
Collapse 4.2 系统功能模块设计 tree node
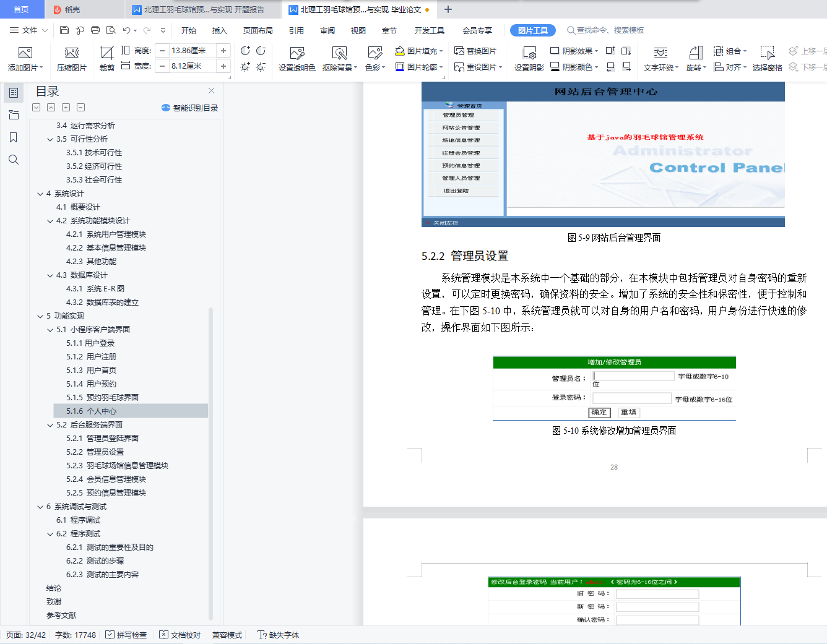tap(50, 221)
